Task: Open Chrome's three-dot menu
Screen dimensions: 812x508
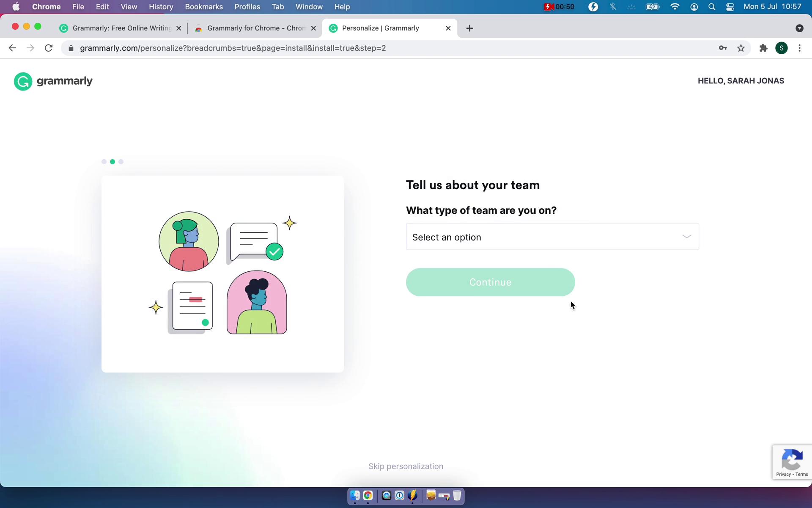Action: tap(799, 48)
